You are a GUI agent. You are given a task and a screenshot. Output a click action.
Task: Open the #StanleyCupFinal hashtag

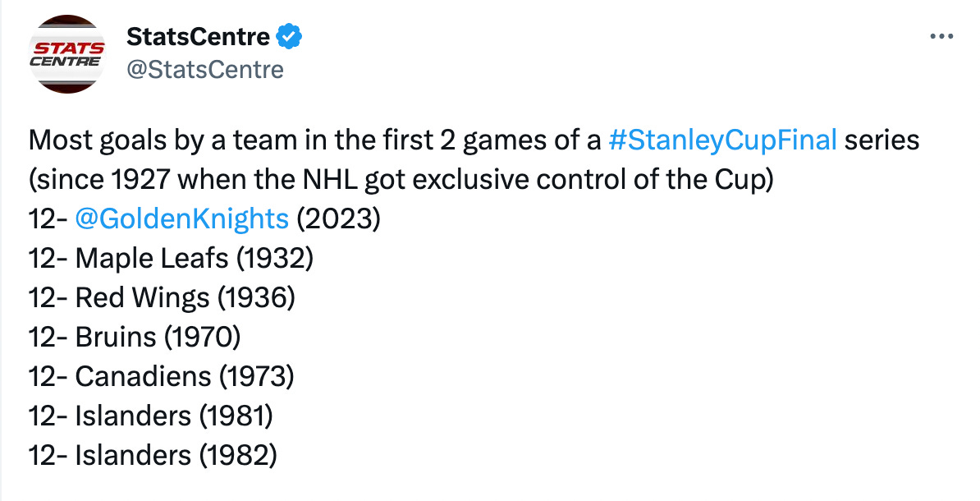coord(722,140)
